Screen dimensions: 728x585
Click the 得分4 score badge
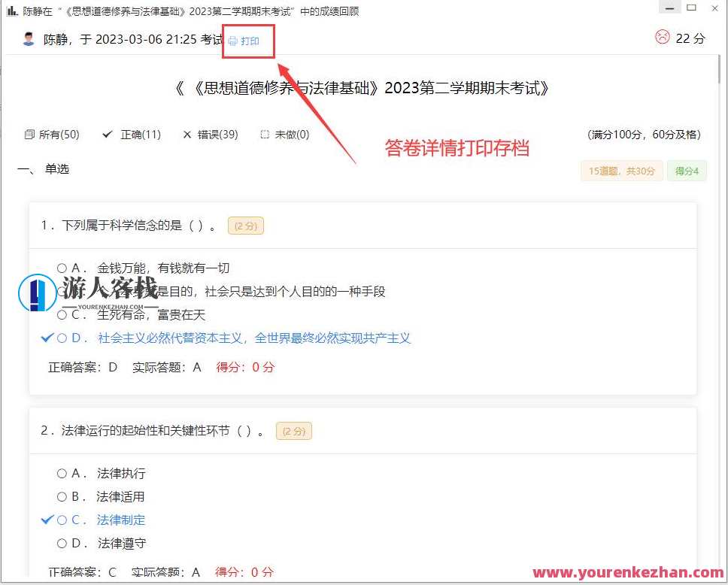tap(687, 171)
